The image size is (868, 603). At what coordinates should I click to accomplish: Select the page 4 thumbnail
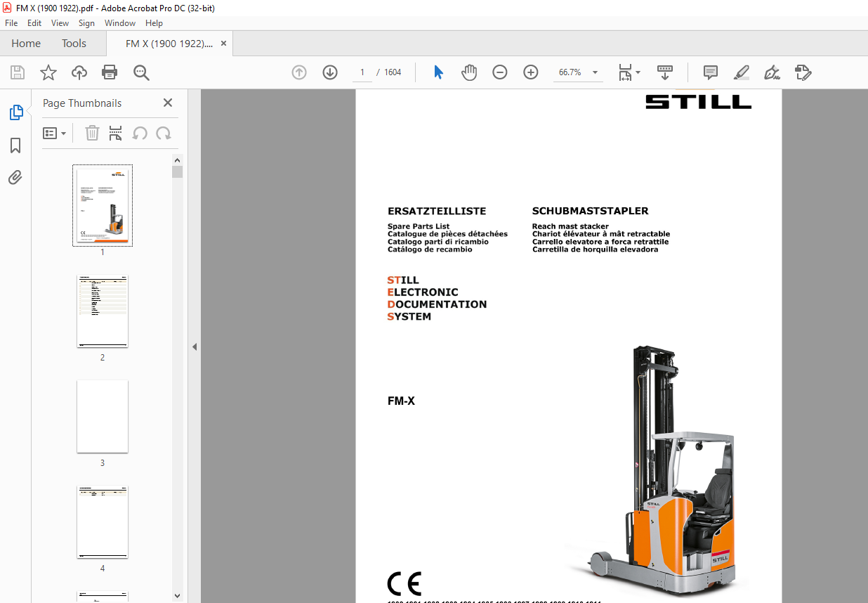[103, 522]
